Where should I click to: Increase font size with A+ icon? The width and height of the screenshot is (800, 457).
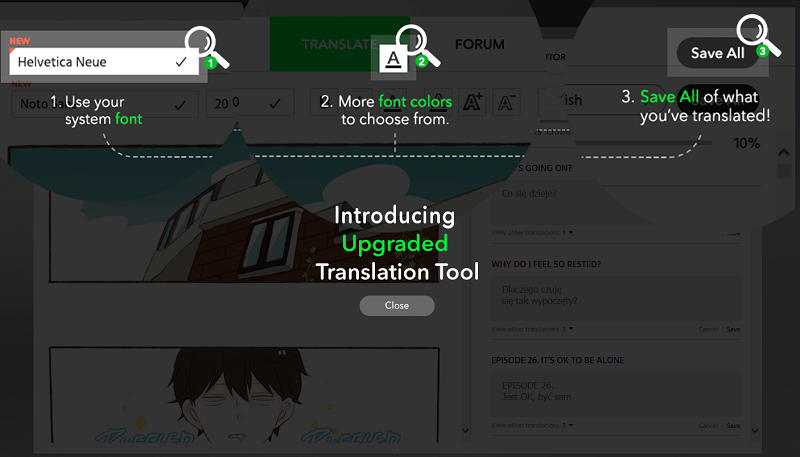pos(472,102)
